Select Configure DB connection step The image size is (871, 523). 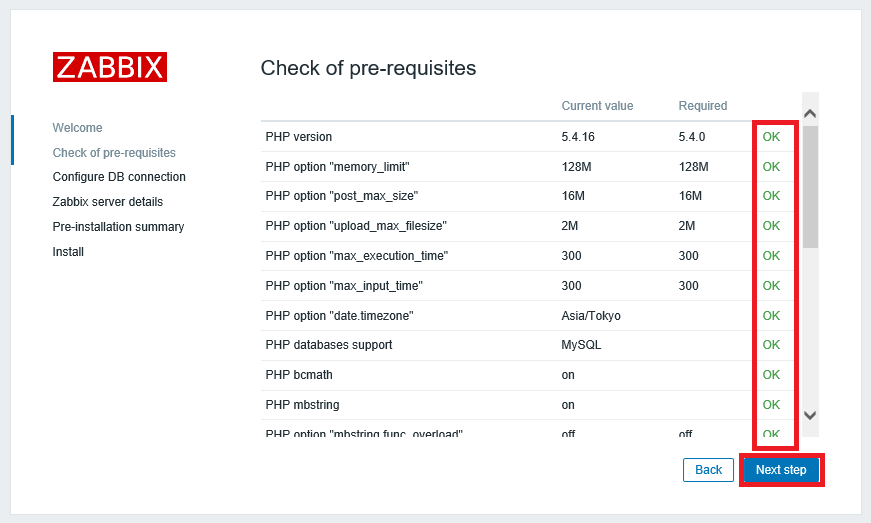(x=119, y=177)
